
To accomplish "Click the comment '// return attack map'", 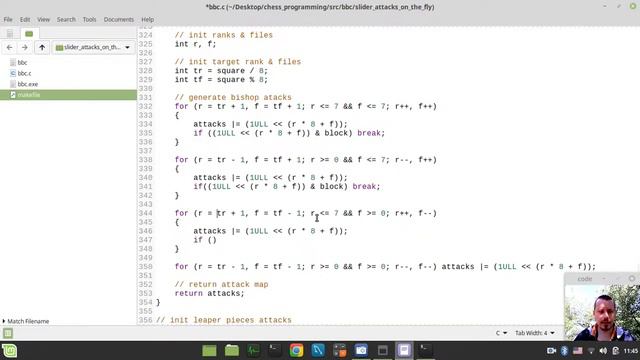I will tap(221, 284).
